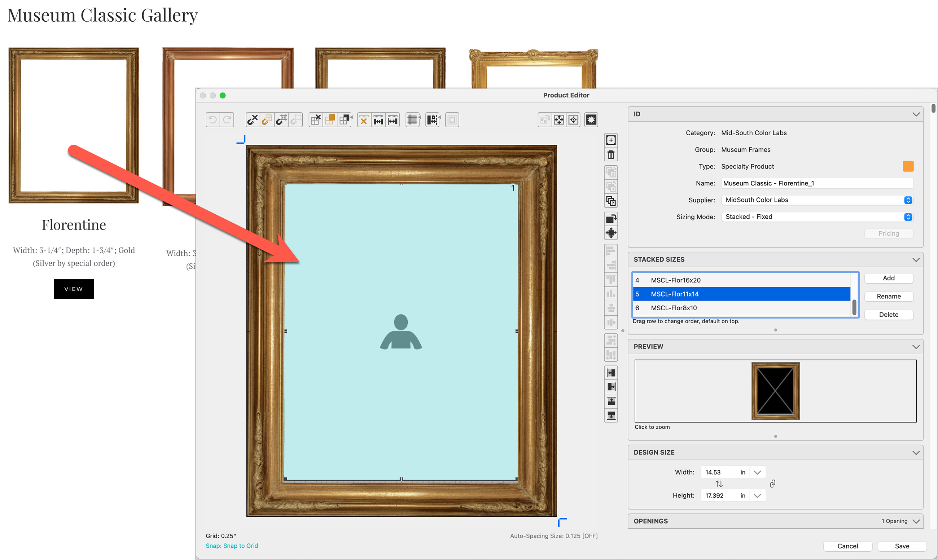Toggle the orange snap-to-grid magnet icon

click(x=267, y=120)
